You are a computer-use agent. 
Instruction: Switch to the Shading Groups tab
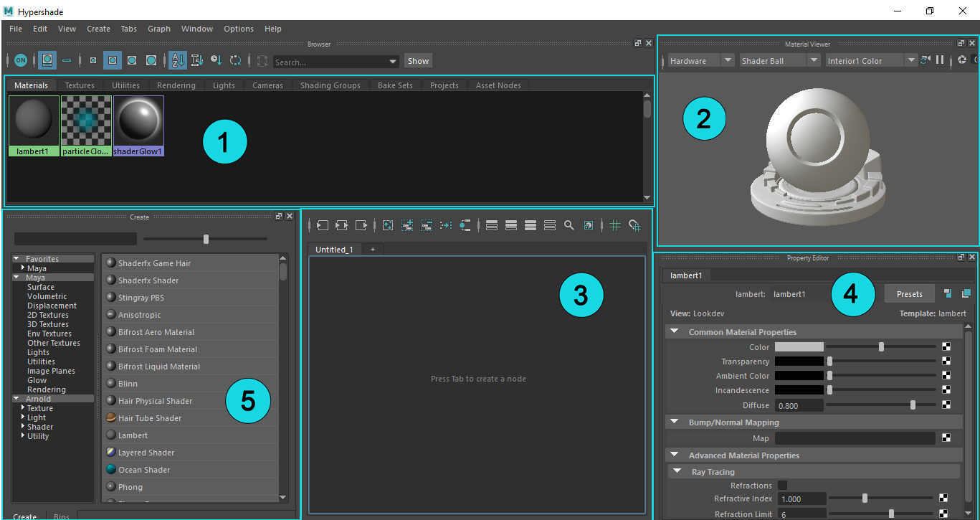(x=330, y=85)
